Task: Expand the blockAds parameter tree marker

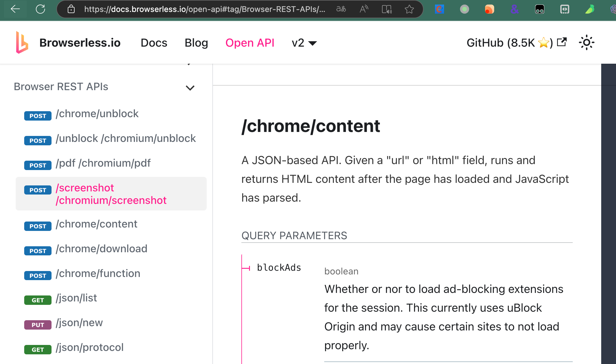Action: 246,268
